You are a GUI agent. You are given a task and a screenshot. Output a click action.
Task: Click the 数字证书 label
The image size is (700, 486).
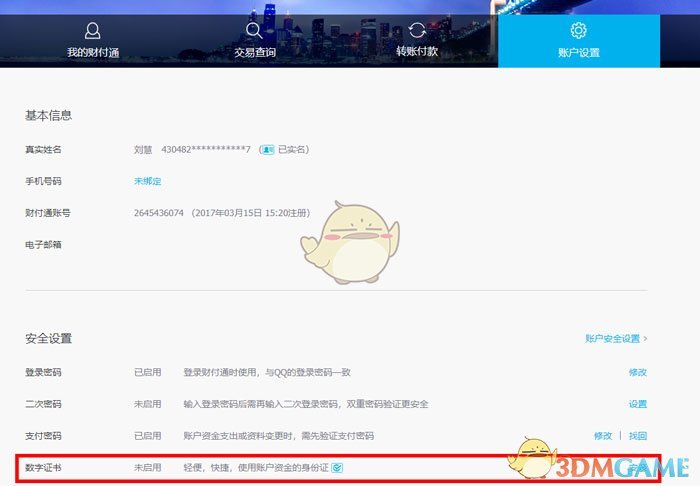(x=43, y=468)
